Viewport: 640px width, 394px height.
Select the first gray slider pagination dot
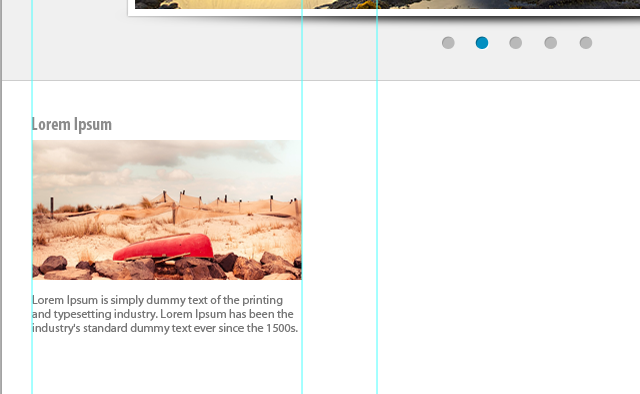click(448, 43)
